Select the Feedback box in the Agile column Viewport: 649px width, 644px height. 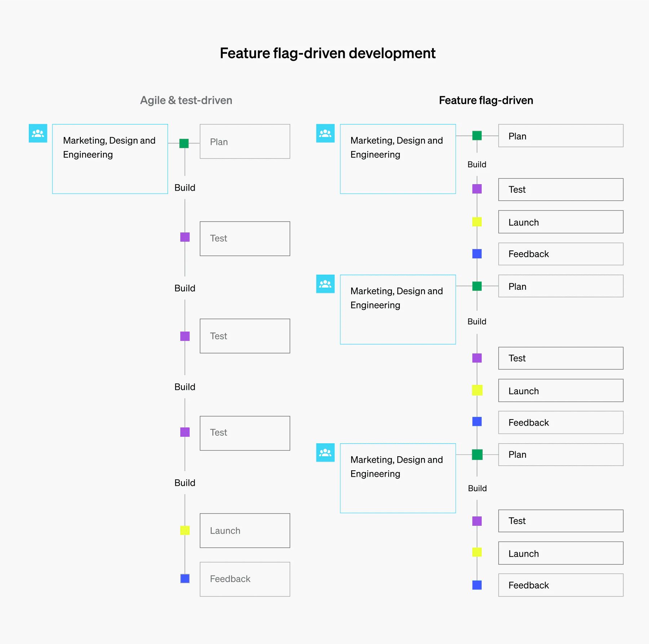[x=245, y=579]
